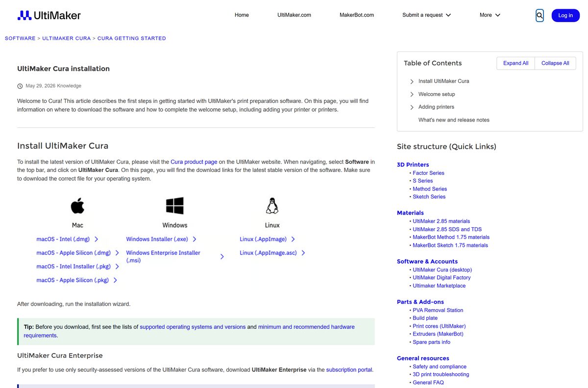Screen dimensions: 588x388
Task: Click the UltiMaker logo
Action: click(49, 15)
